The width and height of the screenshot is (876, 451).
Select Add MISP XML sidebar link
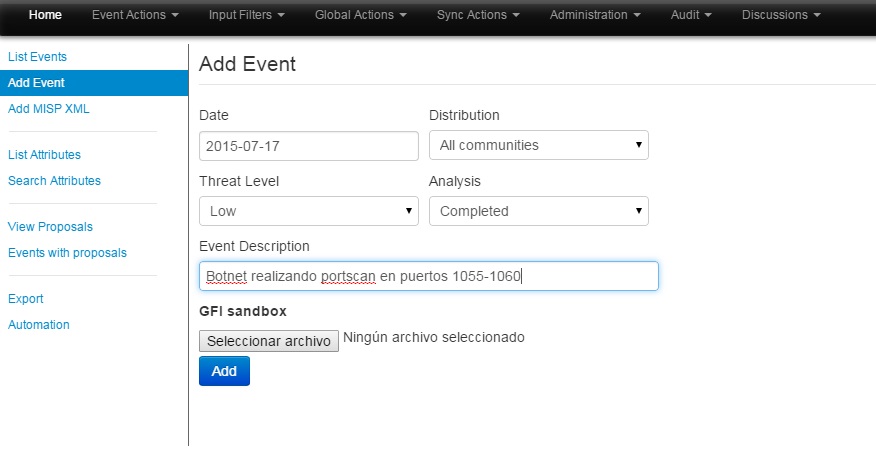(49, 109)
